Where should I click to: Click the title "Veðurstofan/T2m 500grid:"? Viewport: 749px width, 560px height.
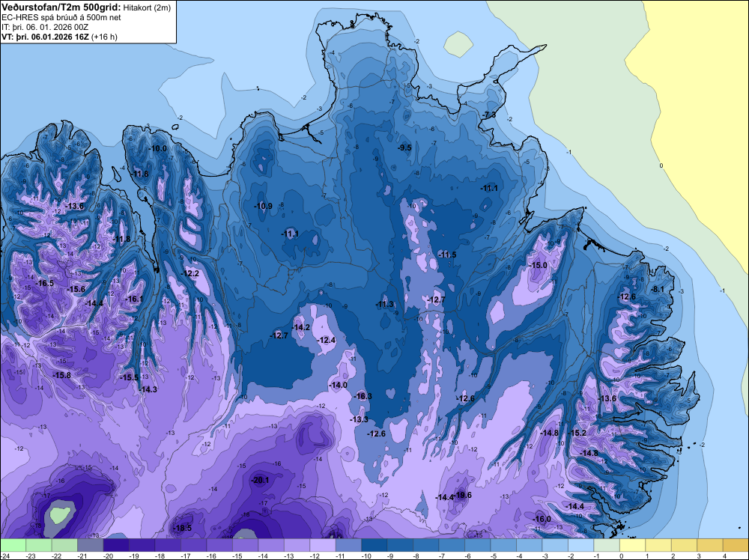point(61,7)
